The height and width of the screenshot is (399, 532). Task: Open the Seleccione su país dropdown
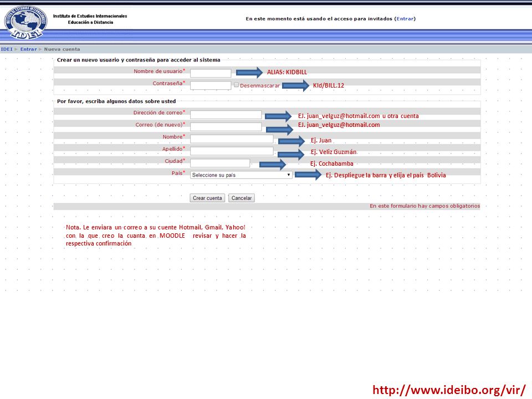[241, 175]
